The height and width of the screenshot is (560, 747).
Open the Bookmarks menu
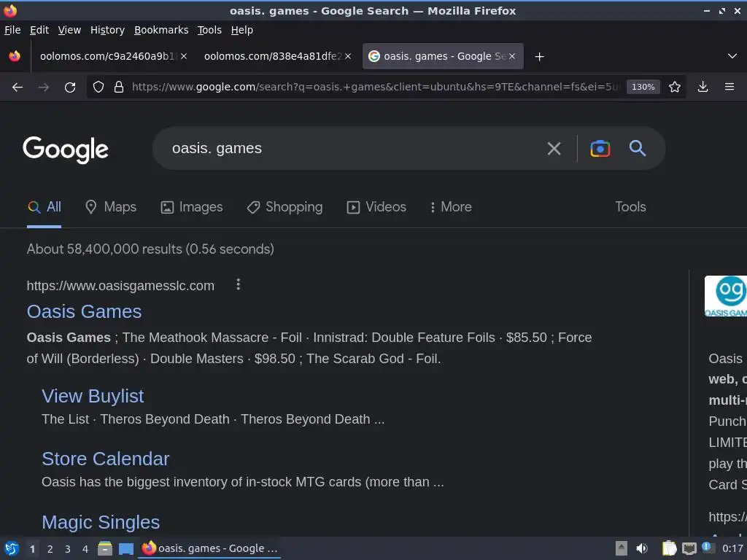coord(161,30)
